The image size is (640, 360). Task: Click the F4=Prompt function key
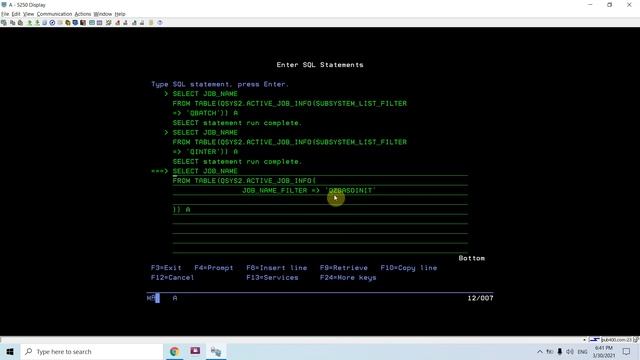click(x=214, y=268)
